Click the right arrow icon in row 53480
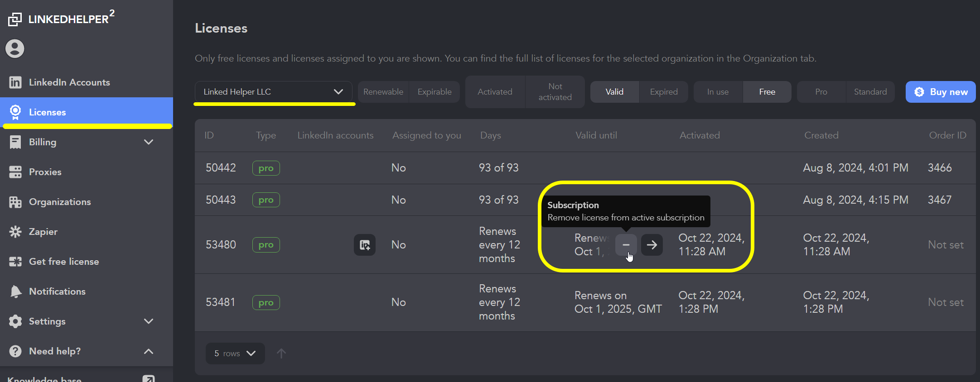Image resolution: width=980 pixels, height=382 pixels. click(652, 245)
